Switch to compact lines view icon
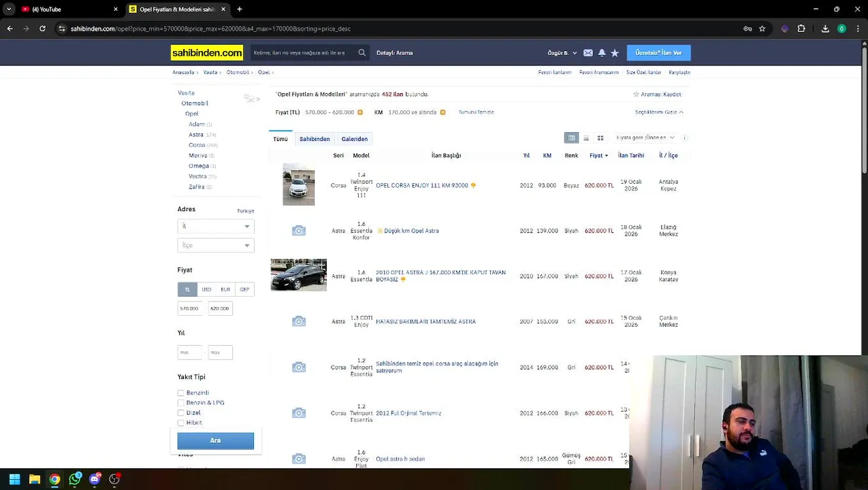 [586, 138]
